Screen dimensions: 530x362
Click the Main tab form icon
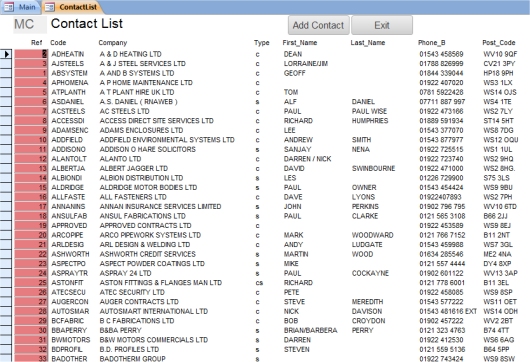(8, 7)
